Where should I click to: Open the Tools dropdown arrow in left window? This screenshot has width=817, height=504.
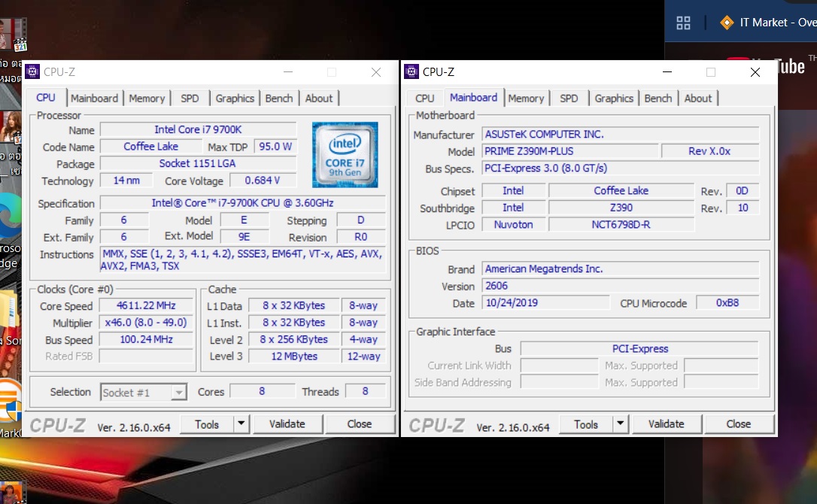(x=241, y=424)
